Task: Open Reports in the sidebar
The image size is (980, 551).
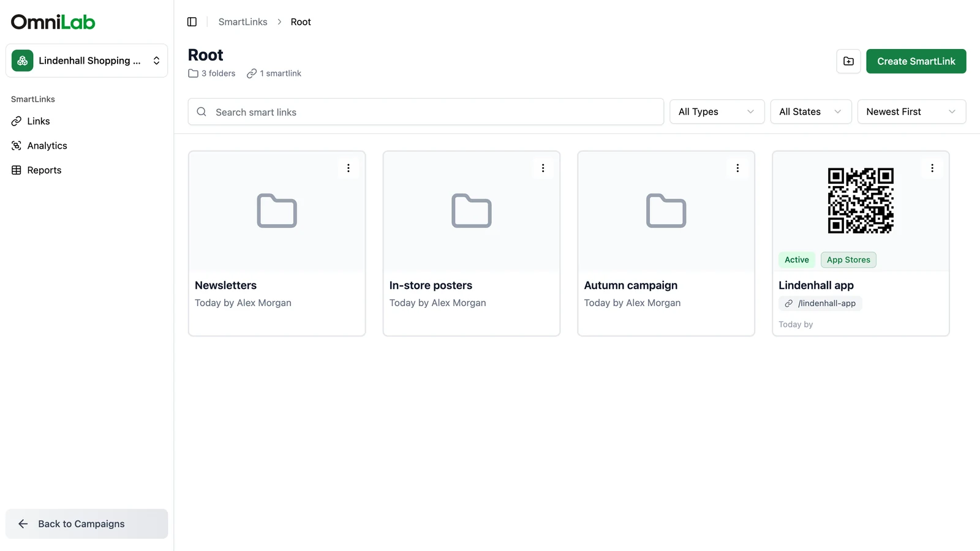Action: pos(86,170)
